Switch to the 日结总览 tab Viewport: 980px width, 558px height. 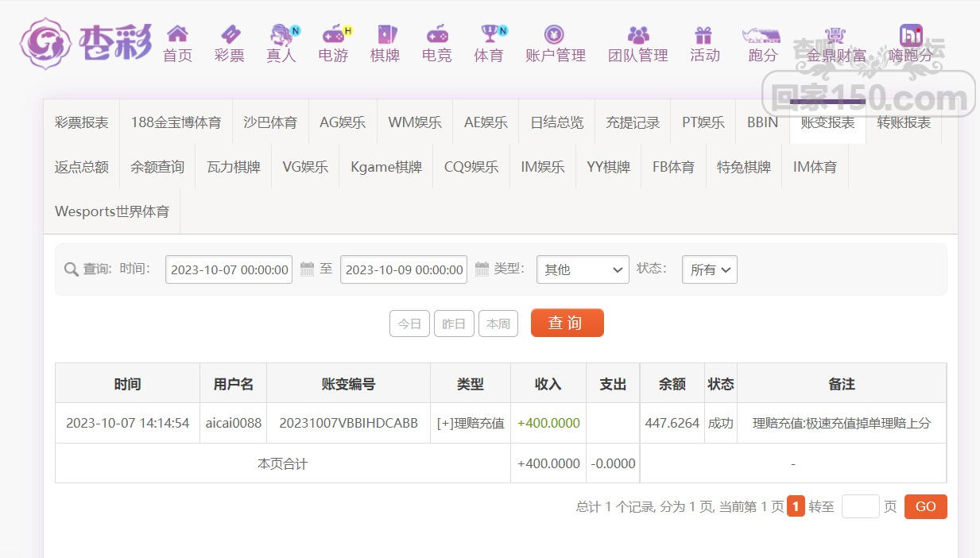(x=557, y=122)
